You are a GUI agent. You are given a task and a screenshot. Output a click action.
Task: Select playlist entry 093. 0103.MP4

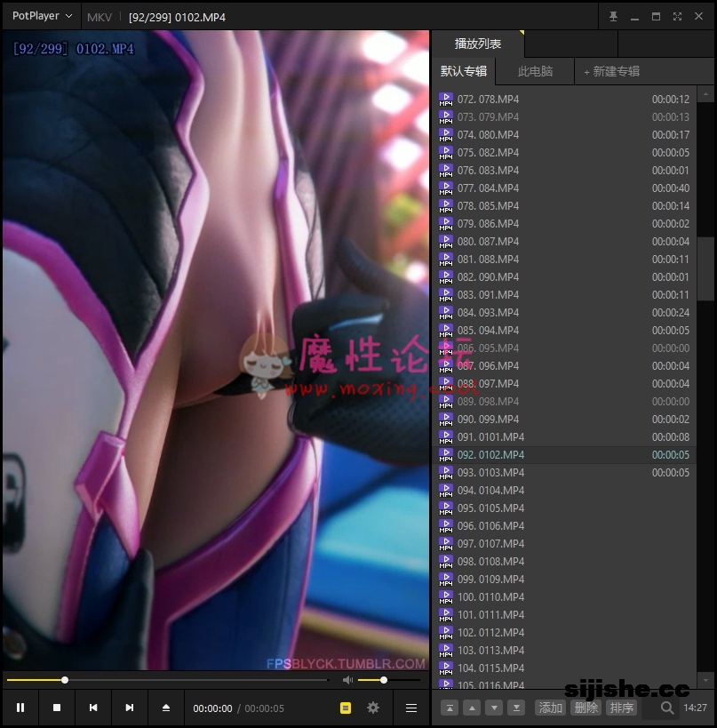(533, 472)
